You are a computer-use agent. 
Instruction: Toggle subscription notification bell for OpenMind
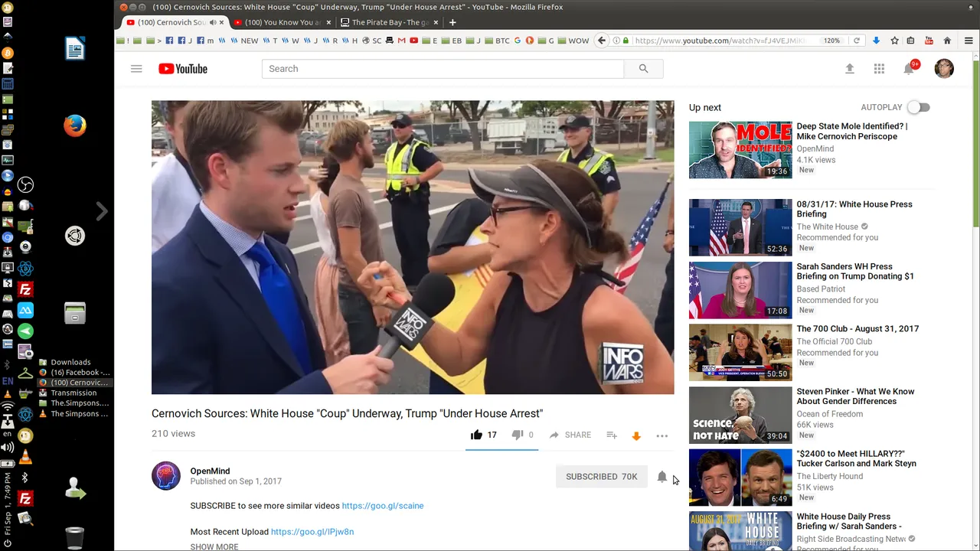[x=662, y=477]
